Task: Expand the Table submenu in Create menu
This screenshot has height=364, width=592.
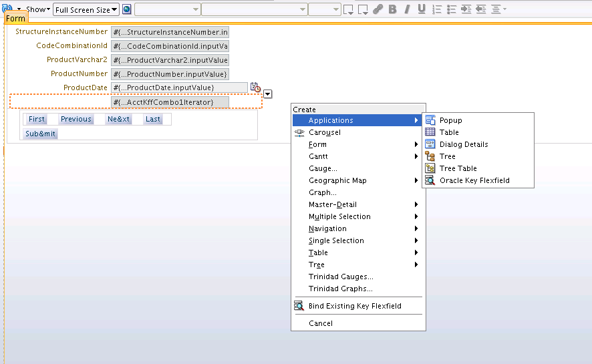Action: tap(357, 253)
